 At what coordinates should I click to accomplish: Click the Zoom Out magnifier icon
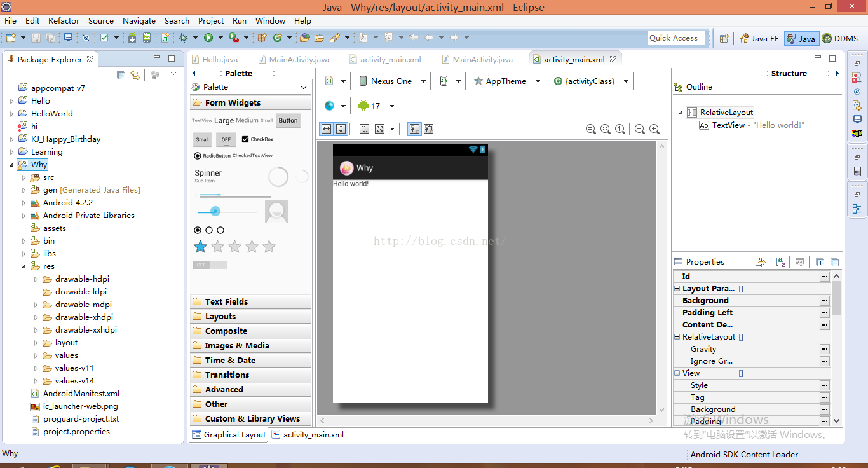point(640,129)
